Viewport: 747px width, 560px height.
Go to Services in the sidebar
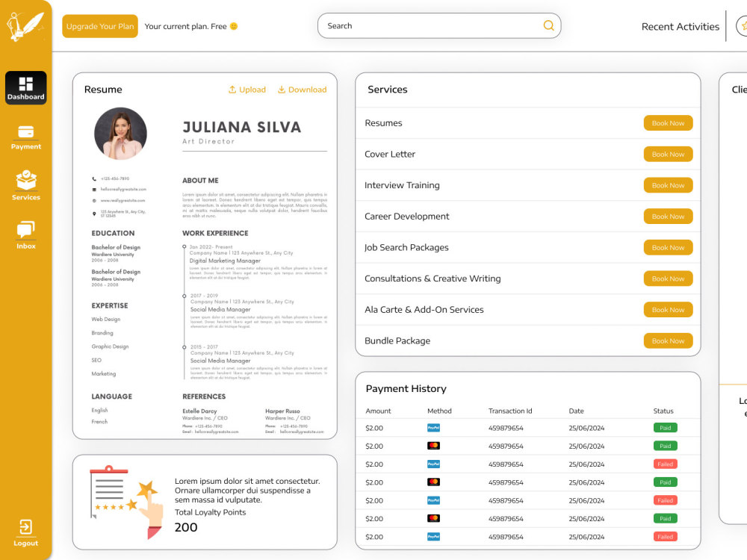25,185
